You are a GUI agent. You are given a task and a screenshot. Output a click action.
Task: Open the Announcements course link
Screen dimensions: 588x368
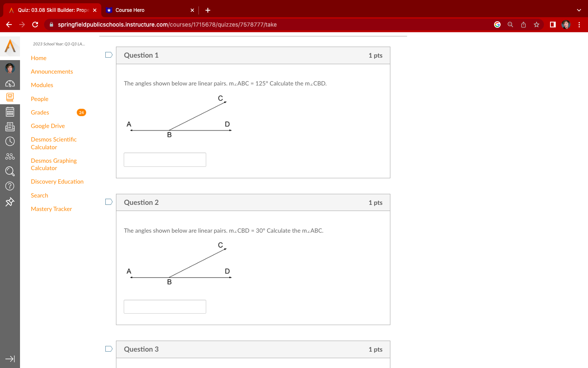click(52, 72)
